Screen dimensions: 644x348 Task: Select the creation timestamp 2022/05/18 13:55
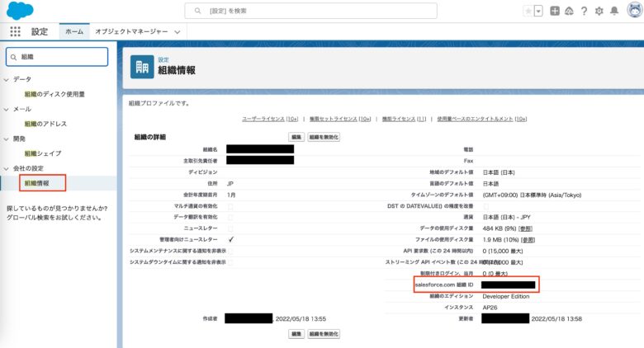[301, 319]
